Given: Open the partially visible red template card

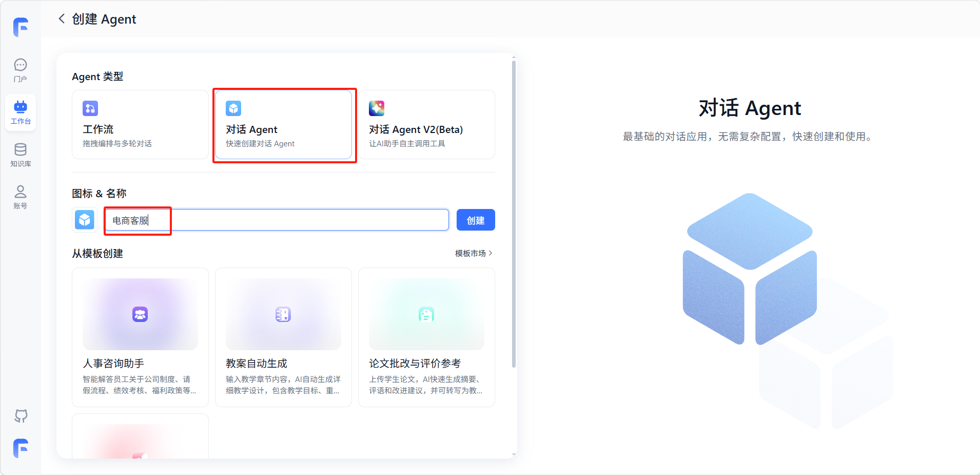Looking at the screenshot, I should tap(140, 438).
